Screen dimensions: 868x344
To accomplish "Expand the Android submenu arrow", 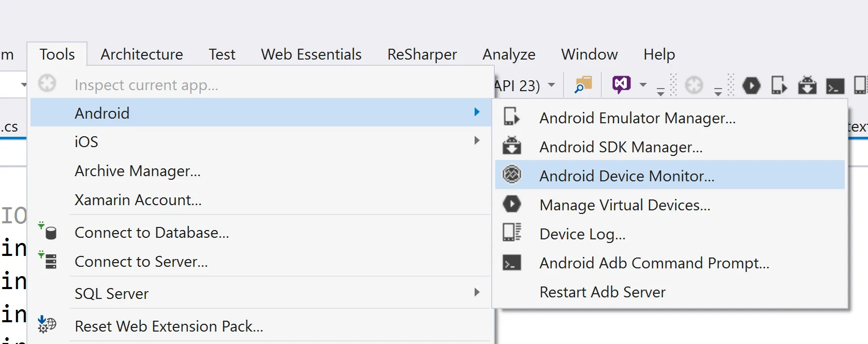I will coord(477,112).
